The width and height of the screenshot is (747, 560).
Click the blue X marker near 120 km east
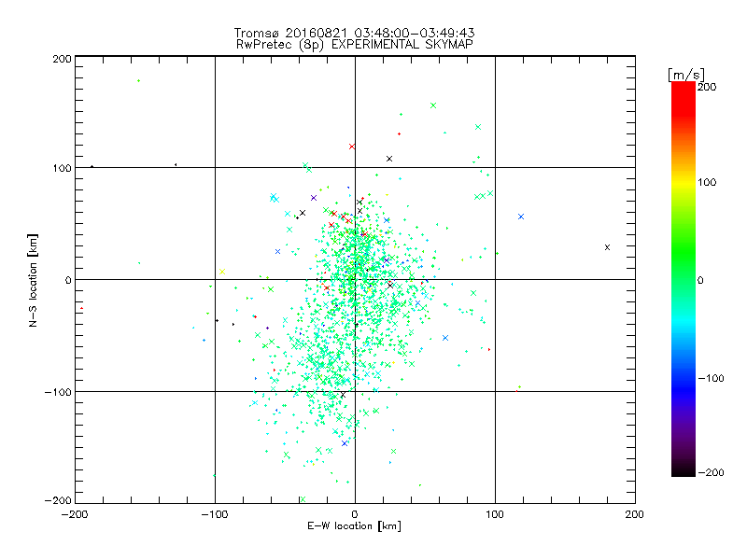[x=521, y=217]
